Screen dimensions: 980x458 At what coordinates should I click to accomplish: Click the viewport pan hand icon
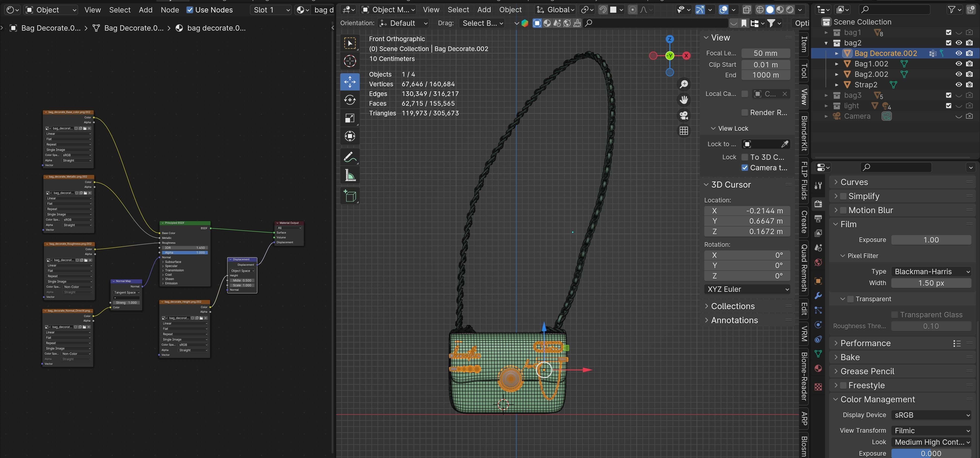684,100
